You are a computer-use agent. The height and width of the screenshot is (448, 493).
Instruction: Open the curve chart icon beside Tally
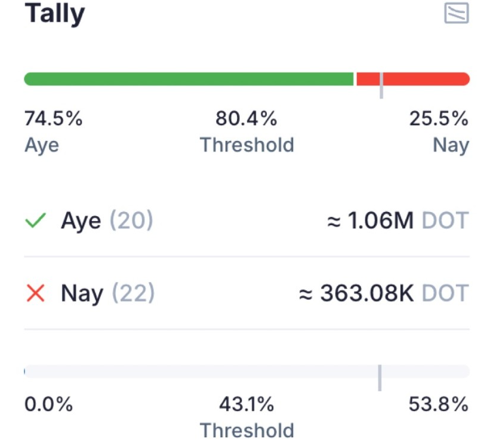pyautogui.click(x=457, y=13)
